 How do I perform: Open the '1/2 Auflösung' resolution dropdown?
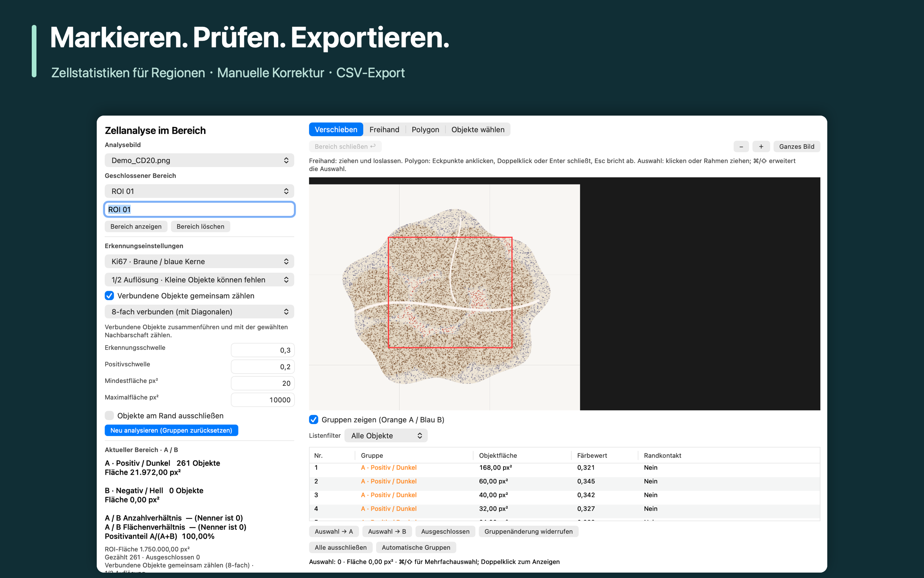click(x=199, y=280)
